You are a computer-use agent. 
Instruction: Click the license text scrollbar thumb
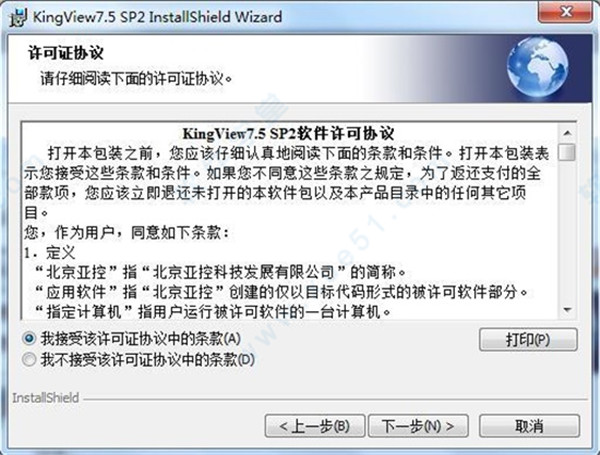567,152
